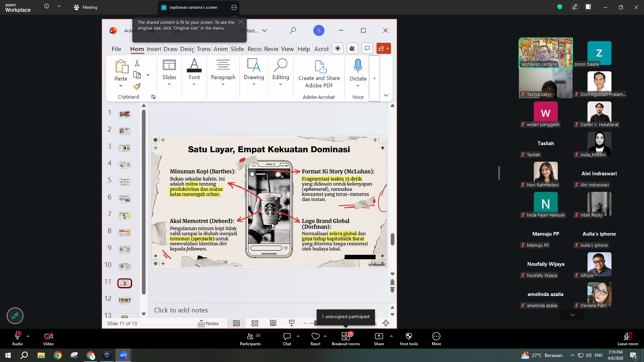The image size is (644, 362).
Task: Expand chat options caret
Action: 298,336
